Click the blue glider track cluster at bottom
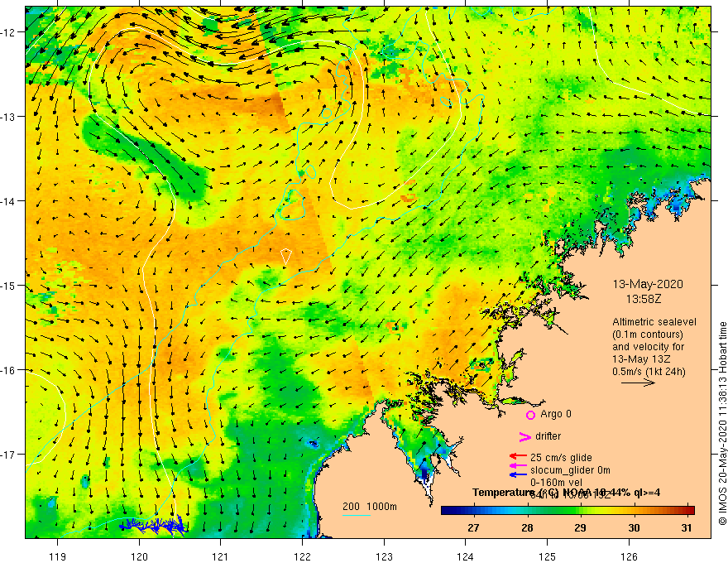Image resolution: width=728 pixels, height=563 pixels. [153, 525]
